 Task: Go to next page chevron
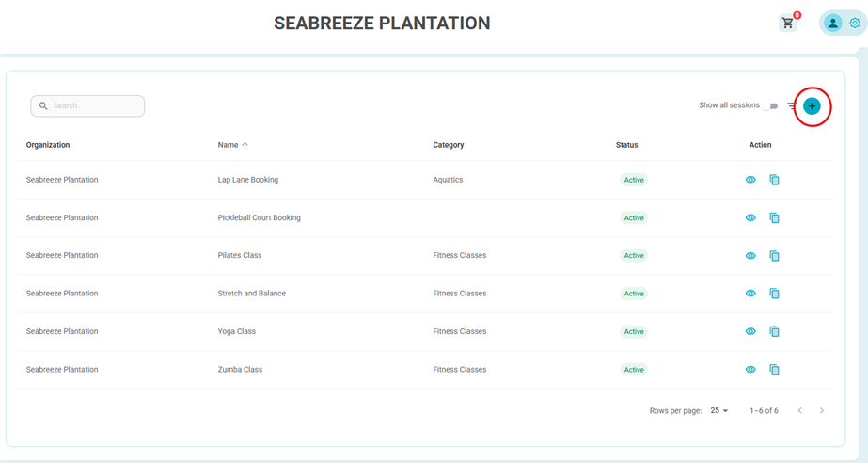point(822,410)
